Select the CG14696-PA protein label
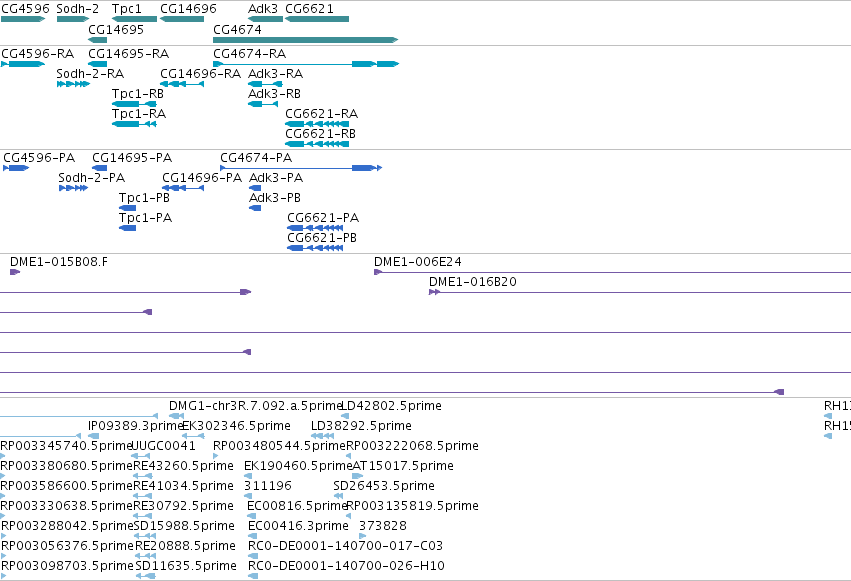Image resolution: width=851 pixels, height=581 pixels. point(202,178)
